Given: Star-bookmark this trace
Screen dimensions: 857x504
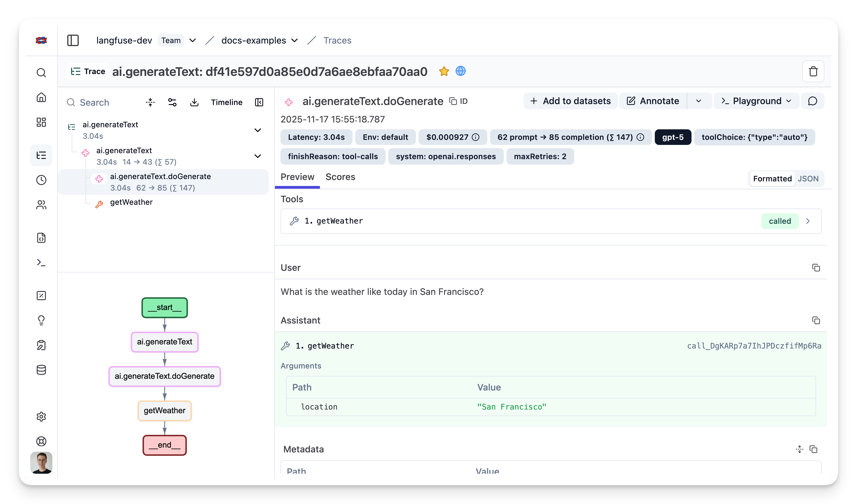Looking at the screenshot, I should pos(444,71).
